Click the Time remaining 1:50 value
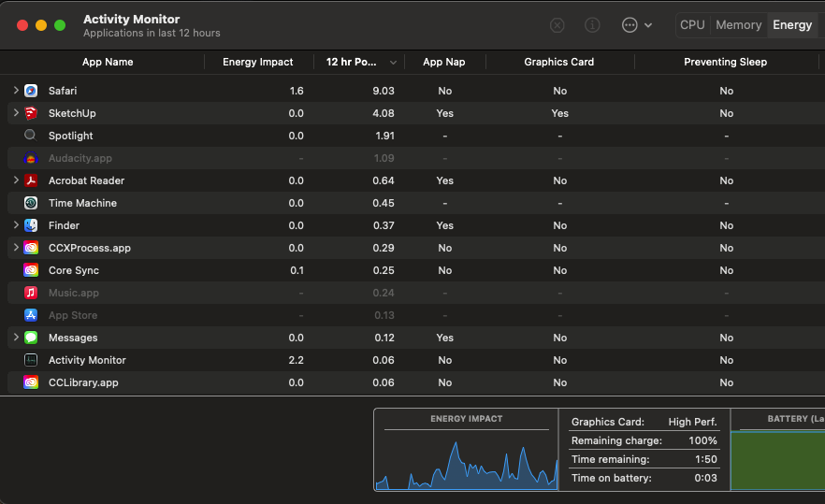 coord(706,459)
